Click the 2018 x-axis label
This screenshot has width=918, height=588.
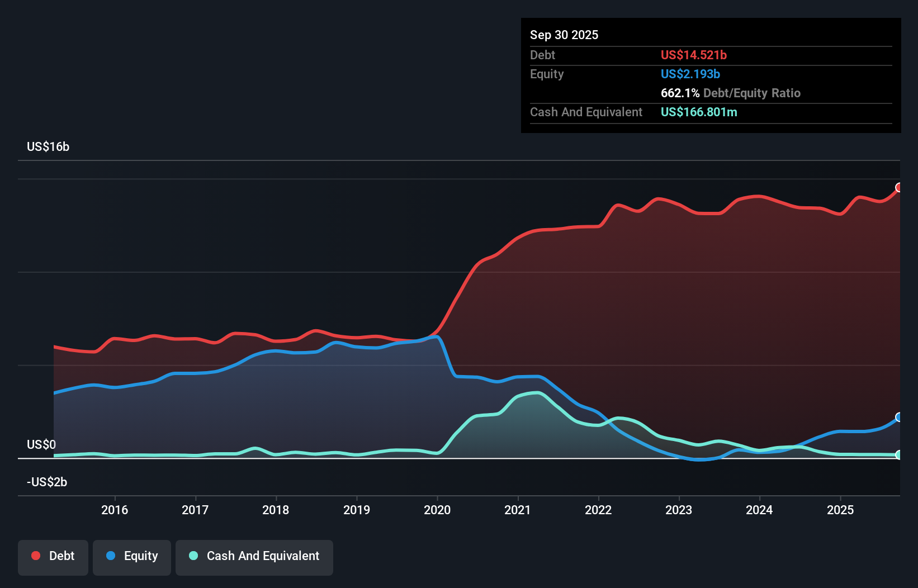pos(276,510)
